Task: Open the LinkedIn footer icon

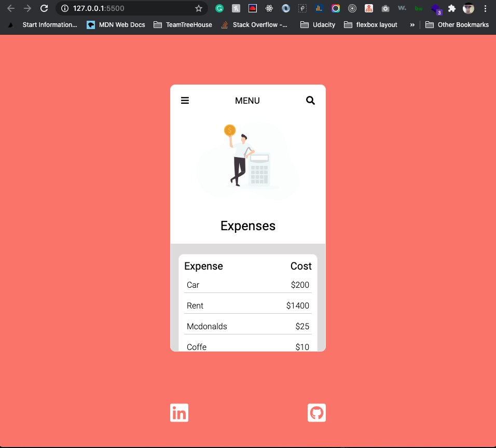Action: (179, 413)
